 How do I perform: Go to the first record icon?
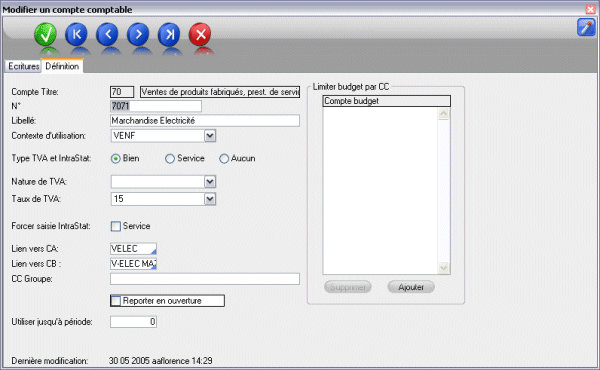pos(76,34)
